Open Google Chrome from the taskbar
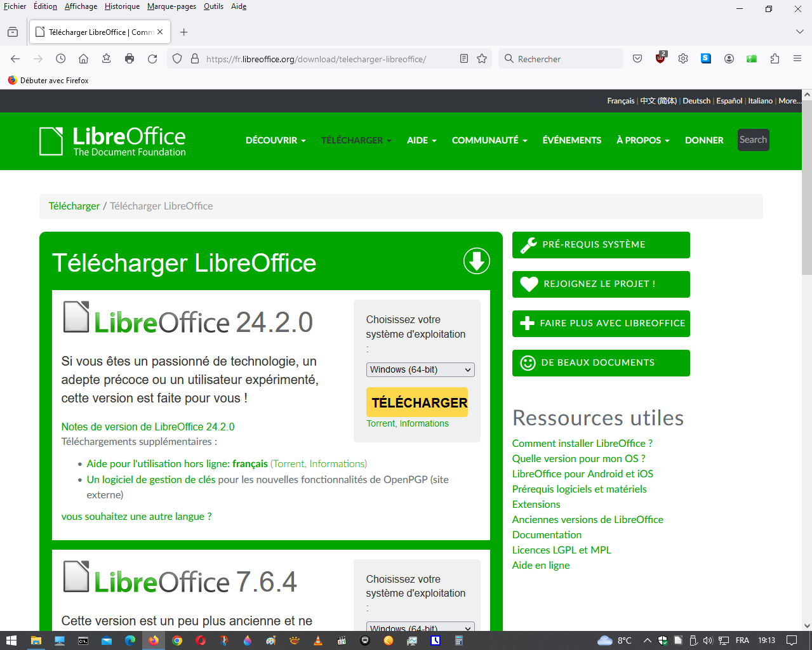Screen dimensions: 812x650 [x=177, y=640]
